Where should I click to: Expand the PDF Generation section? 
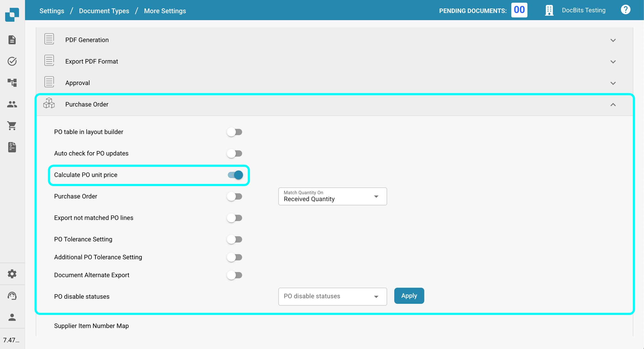coord(613,40)
